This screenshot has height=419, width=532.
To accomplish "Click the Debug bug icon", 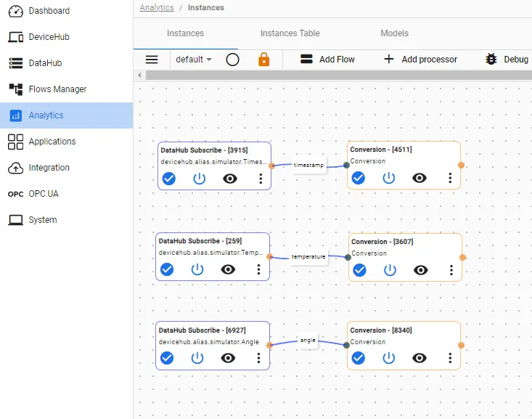I will 491,59.
